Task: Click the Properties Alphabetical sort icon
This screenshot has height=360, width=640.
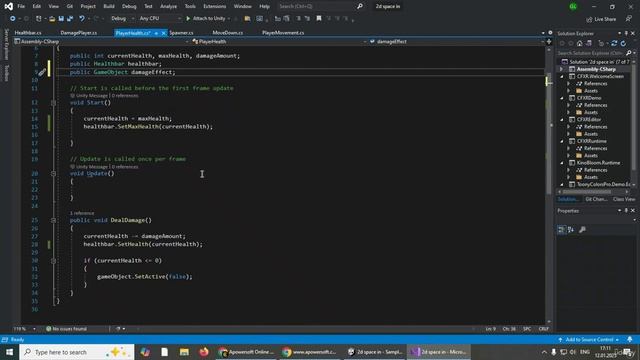Action: point(571,230)
